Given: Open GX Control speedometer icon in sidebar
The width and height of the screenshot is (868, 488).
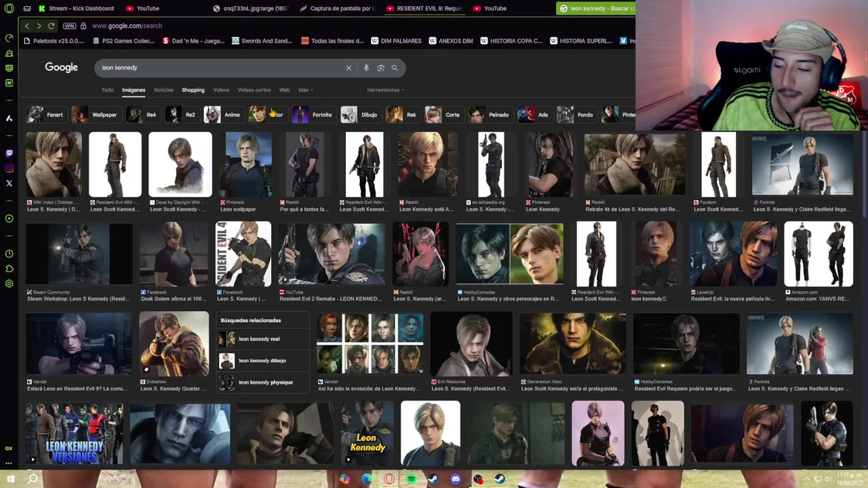Looking at the screenshot, I should coord(9,38).
